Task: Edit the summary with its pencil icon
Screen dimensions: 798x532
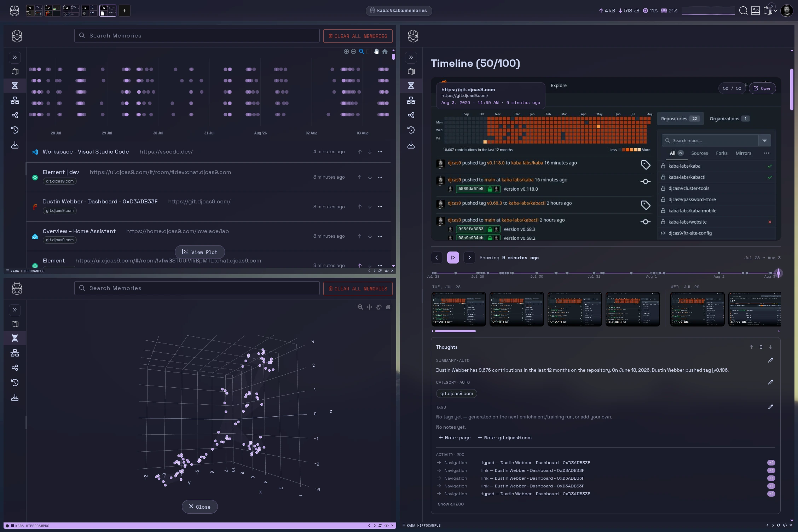Action: pyautogui.click(x=770, y=360)
